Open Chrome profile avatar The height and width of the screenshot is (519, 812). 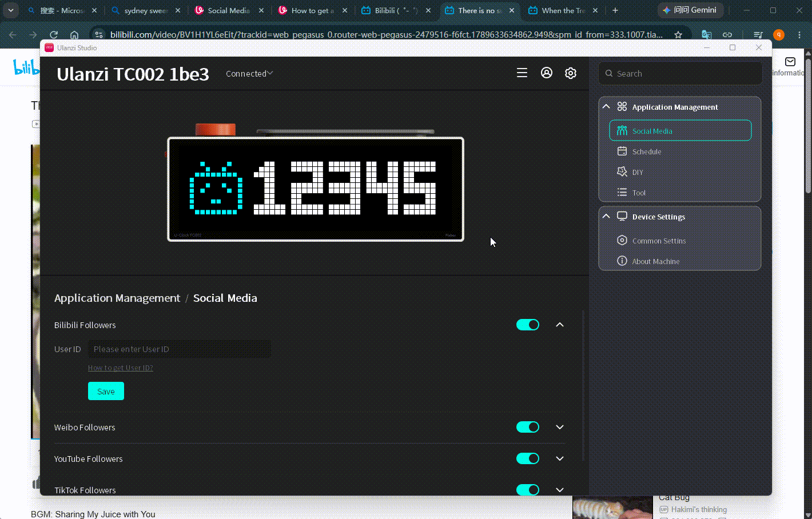(779, 35)
